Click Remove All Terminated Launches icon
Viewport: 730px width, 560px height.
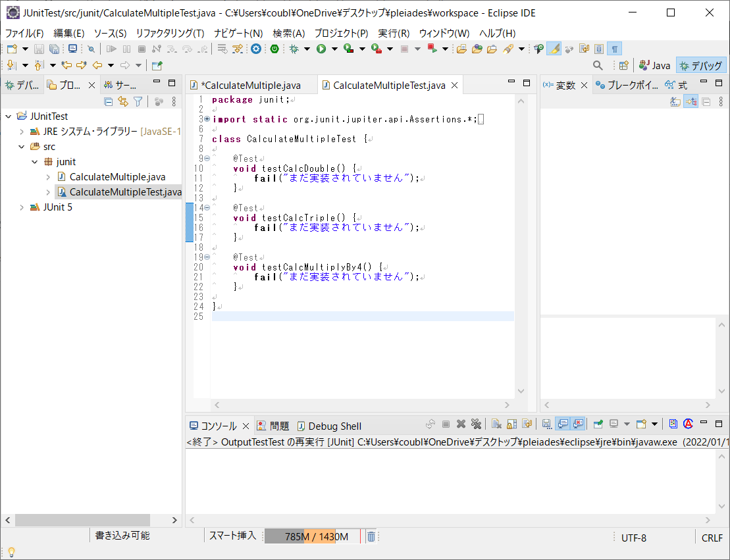(476, 424)
